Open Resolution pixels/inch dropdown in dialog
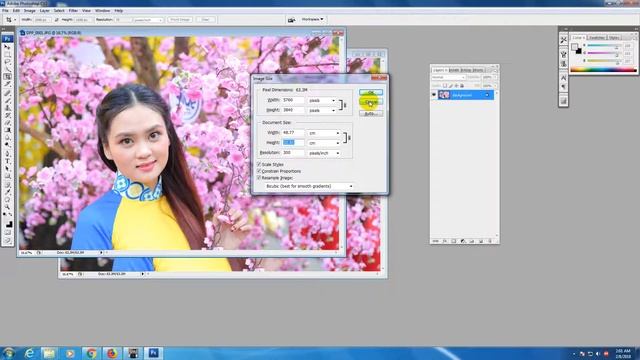 [324, 153]
